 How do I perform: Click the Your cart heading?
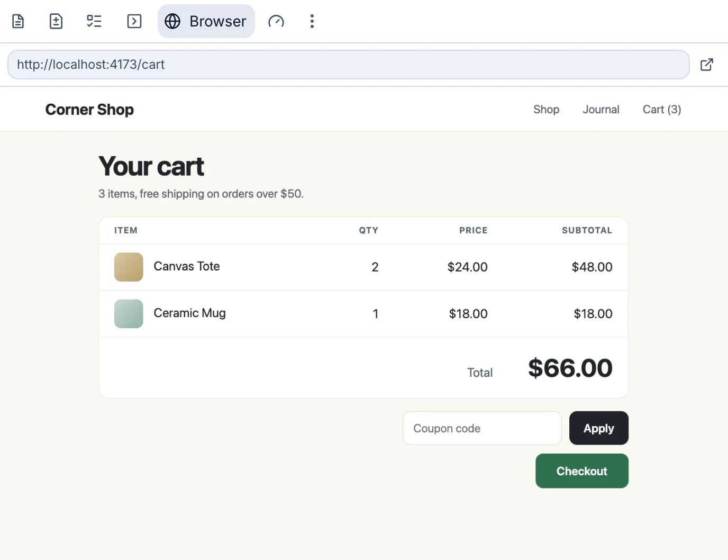pos(151,166)
